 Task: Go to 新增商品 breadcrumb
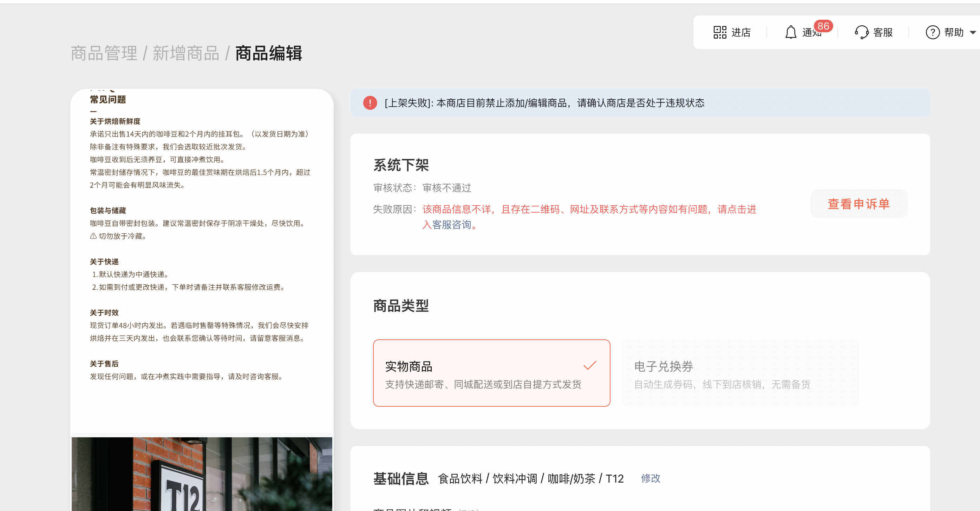pos(186,53)
